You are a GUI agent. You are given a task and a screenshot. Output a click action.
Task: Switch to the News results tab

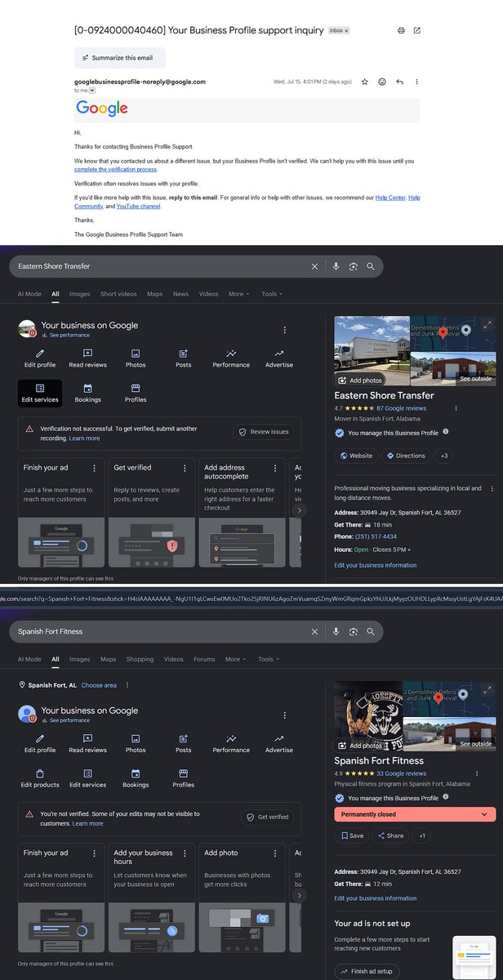click(x=180, y=294)
